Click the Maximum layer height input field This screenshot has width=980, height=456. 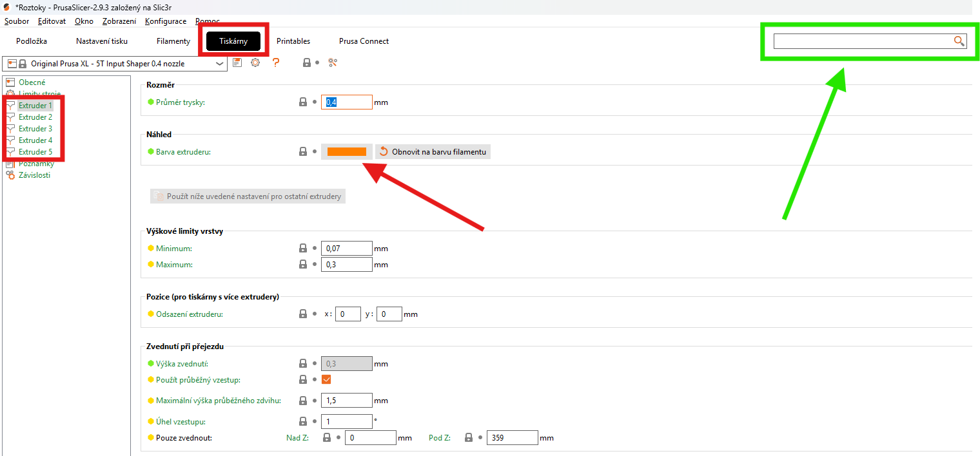(346, 265)
